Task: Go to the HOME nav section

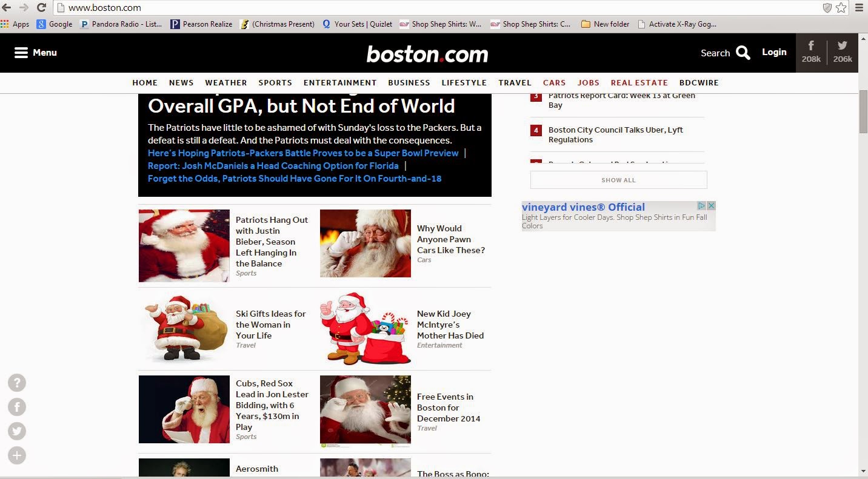Action: (x=145, y=83)
